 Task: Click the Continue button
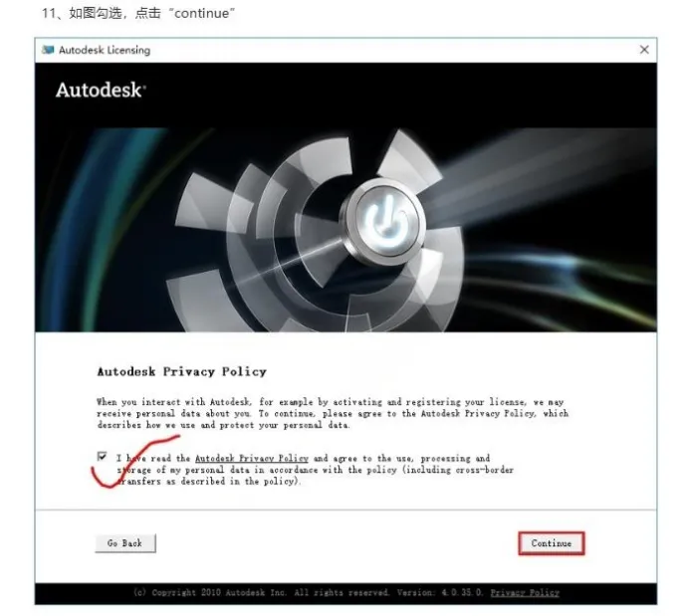click(551, 543)
